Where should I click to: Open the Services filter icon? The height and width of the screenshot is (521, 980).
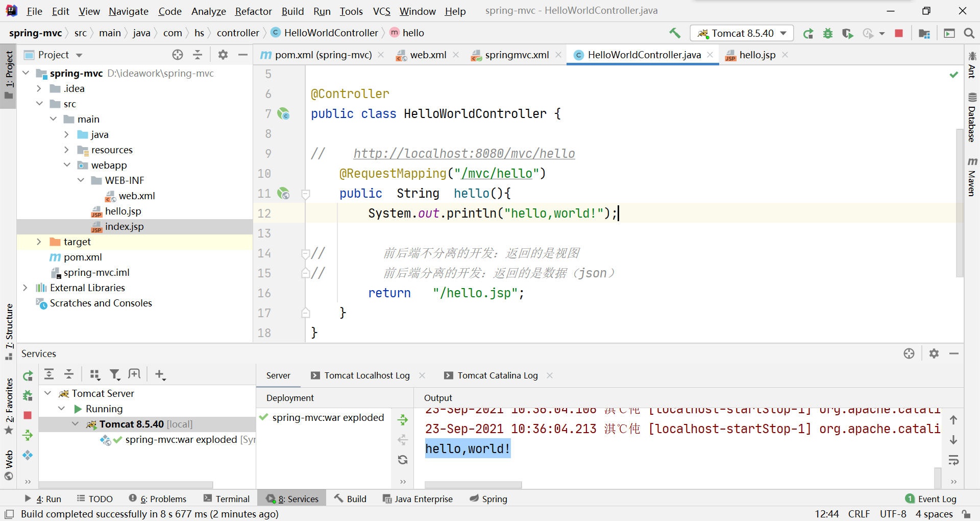[115, 374]
